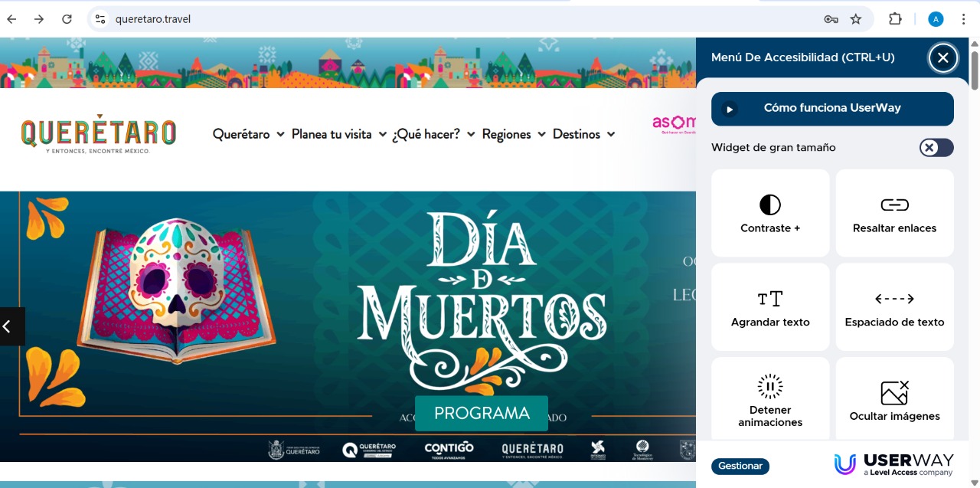Screen dimensions: 980x488
Task: Click the PROGRAMA button on the banner
Action: 481,413
